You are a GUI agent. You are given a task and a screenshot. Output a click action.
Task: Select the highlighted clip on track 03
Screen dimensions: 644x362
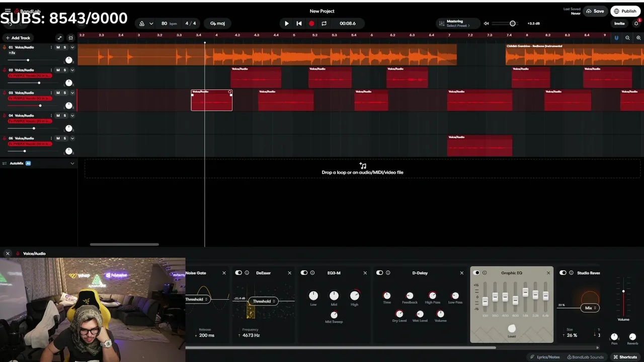click(x=211, y=100)
